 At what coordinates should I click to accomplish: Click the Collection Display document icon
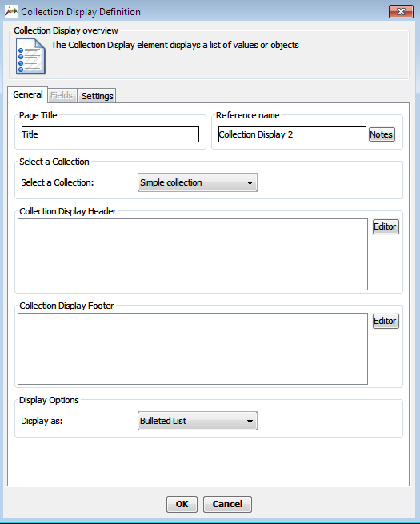(30, 56)
